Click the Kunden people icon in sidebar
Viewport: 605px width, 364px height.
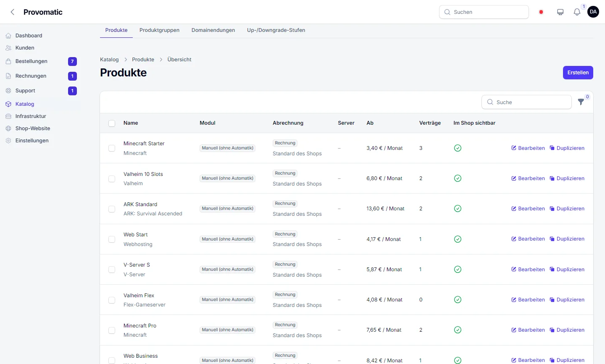click(x=8, y=48)
